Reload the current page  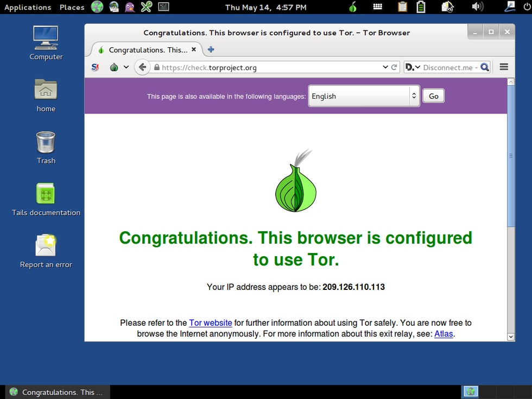(394, 67)
